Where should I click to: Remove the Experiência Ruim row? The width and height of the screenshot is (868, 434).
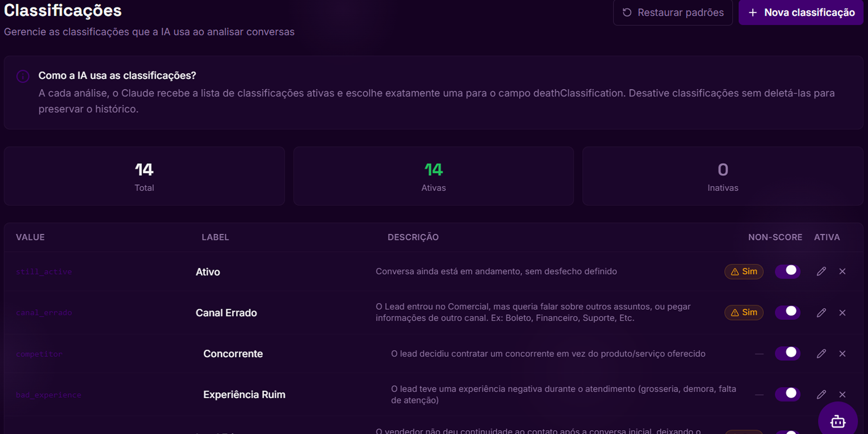point(843,394)
